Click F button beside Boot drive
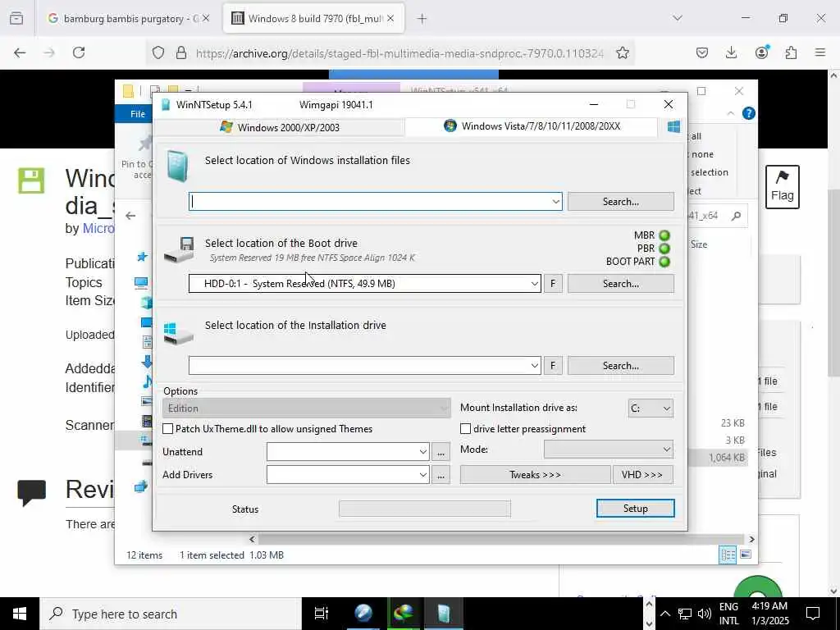Image resolution: width=840 pixels, height=630 pixels. (553, 283)
